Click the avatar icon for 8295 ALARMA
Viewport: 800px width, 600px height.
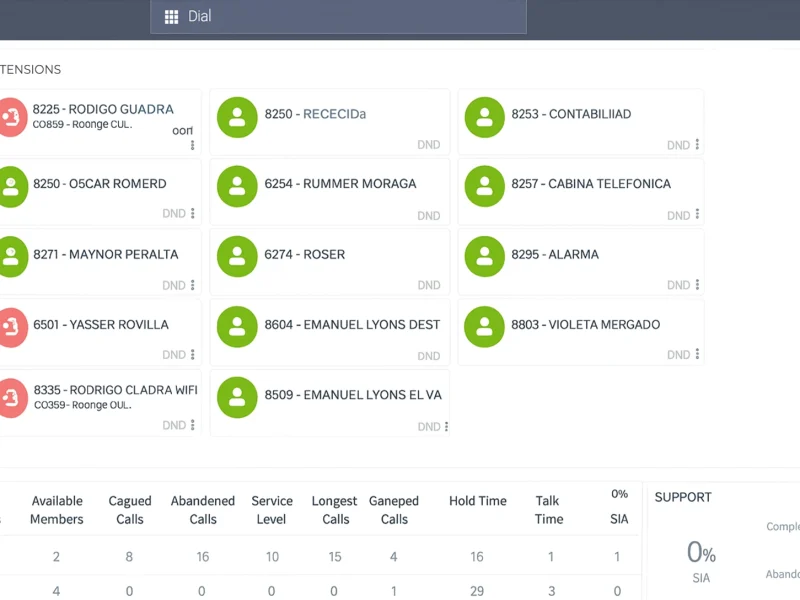(485, 256)
